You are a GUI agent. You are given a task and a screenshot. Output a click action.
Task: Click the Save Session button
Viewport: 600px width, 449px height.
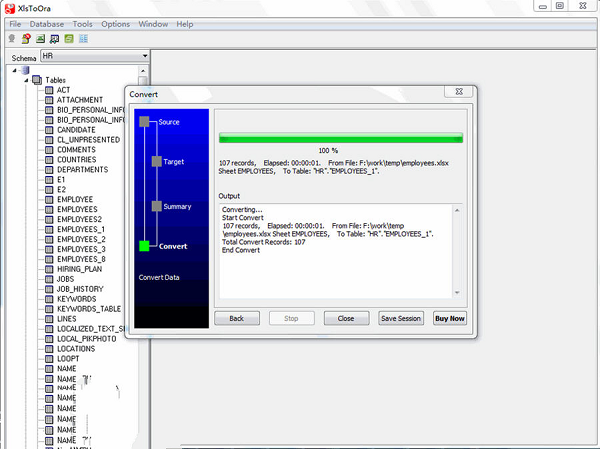pyautogui.click(x=401, y=318)
